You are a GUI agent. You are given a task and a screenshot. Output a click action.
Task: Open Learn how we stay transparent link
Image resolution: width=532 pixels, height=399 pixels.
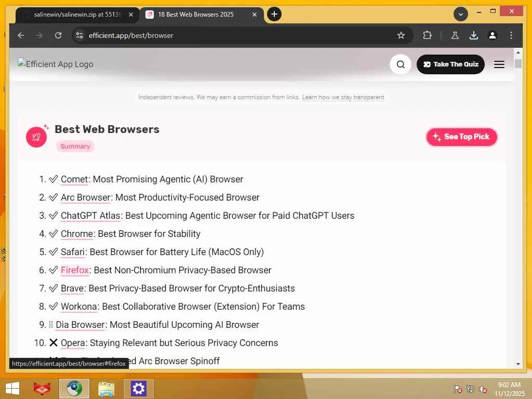(343, 97)
